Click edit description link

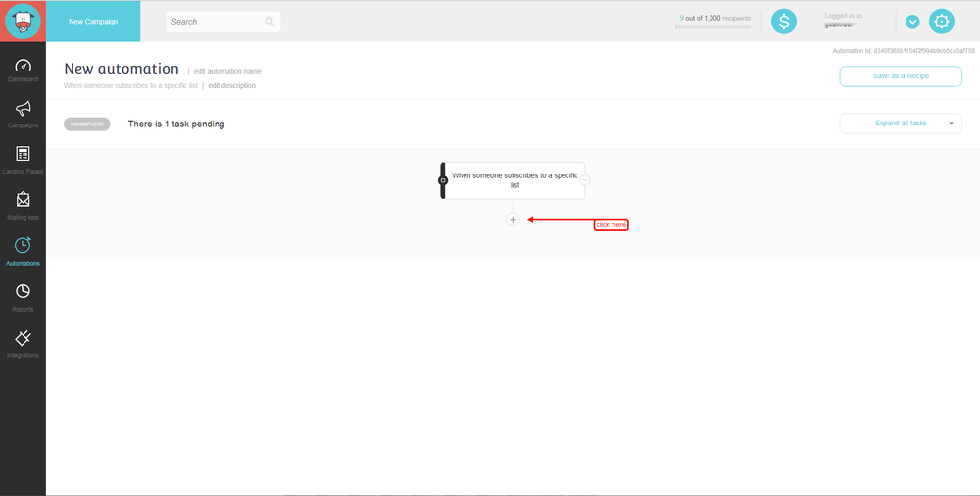[231, 86]
